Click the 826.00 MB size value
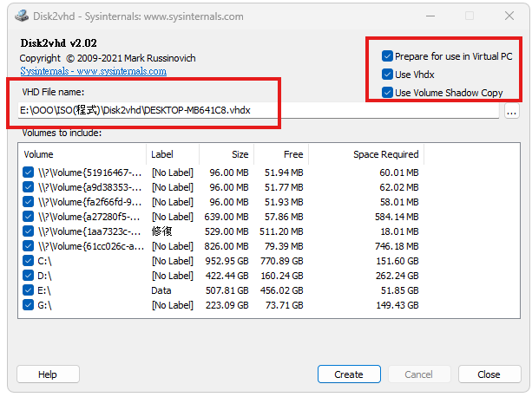Screen dimensions: 532x397 click(x=227, y=246)
